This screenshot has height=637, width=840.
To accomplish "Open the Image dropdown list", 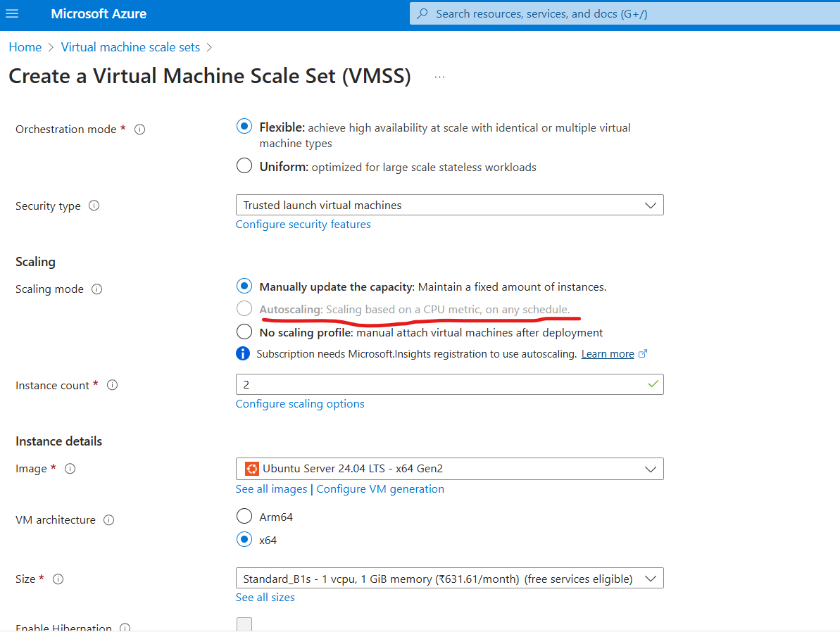I will coord(449,469).
